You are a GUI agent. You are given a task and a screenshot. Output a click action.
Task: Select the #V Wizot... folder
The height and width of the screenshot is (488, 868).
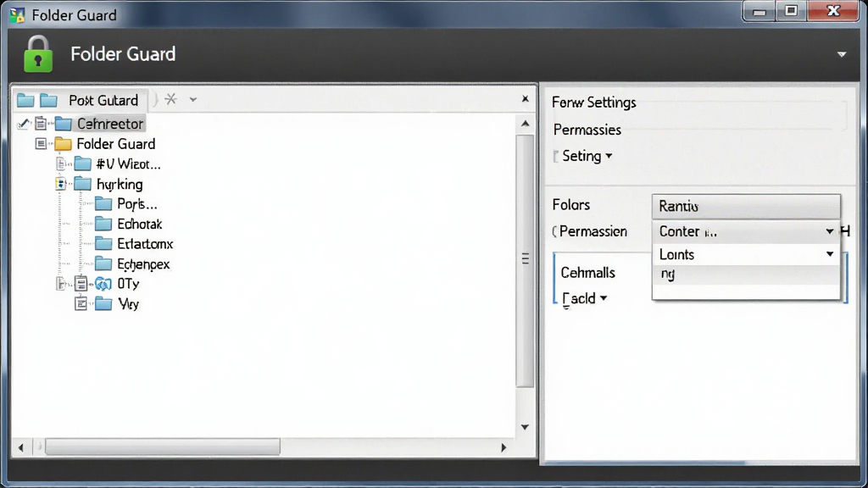point(129,164)
